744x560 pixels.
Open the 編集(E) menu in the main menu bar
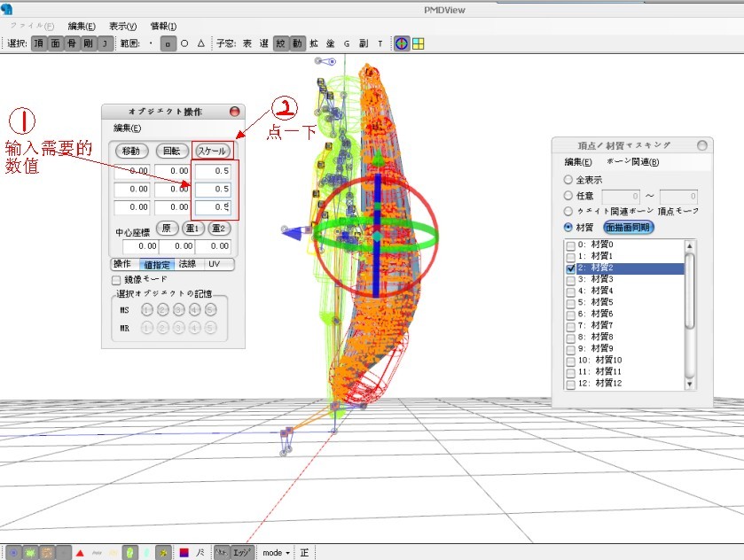coord(82,26)
